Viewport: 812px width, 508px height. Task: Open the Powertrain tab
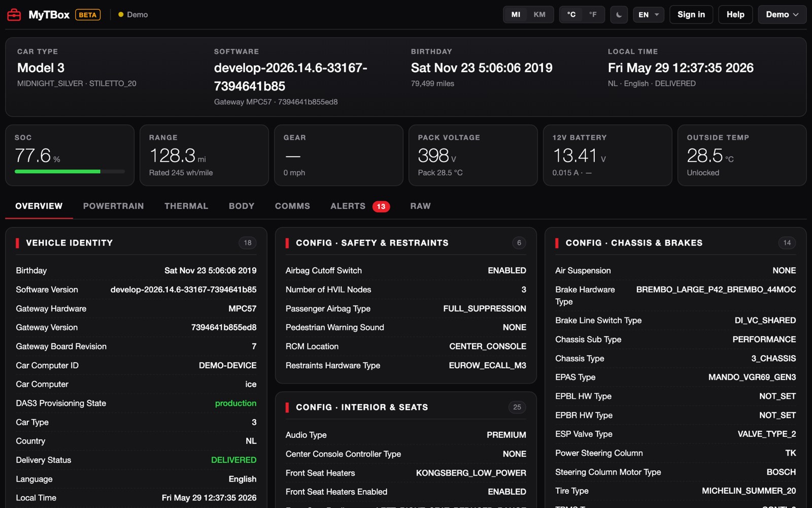114,206
